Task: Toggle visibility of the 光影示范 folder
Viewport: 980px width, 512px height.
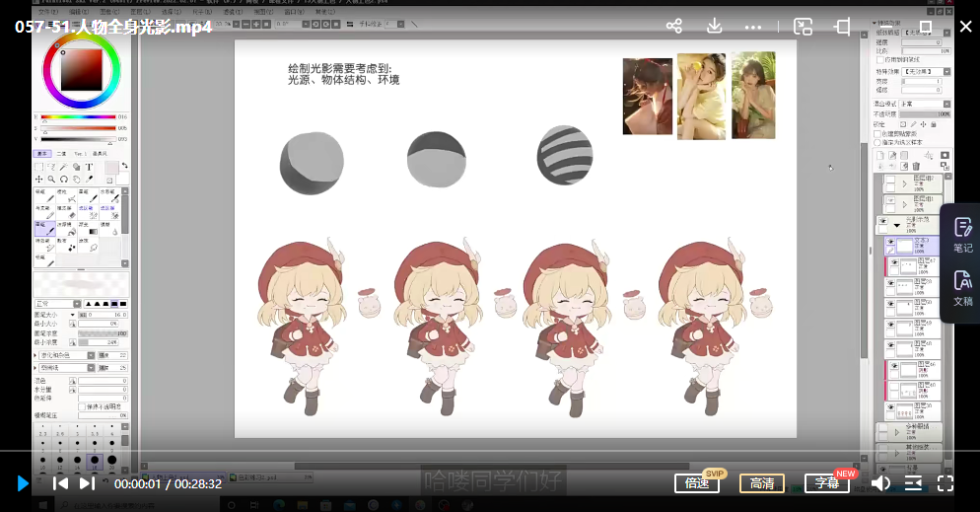Action: [x=882, y=221]
